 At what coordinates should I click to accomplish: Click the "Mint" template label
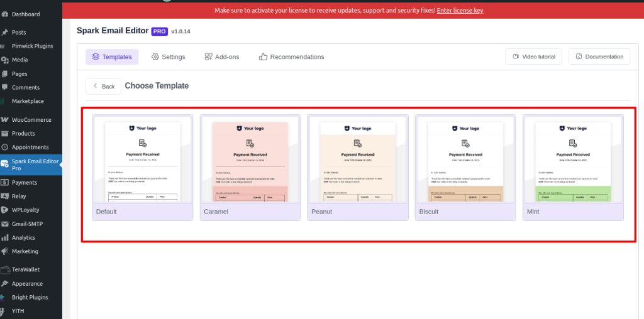(x=533, y=212)
